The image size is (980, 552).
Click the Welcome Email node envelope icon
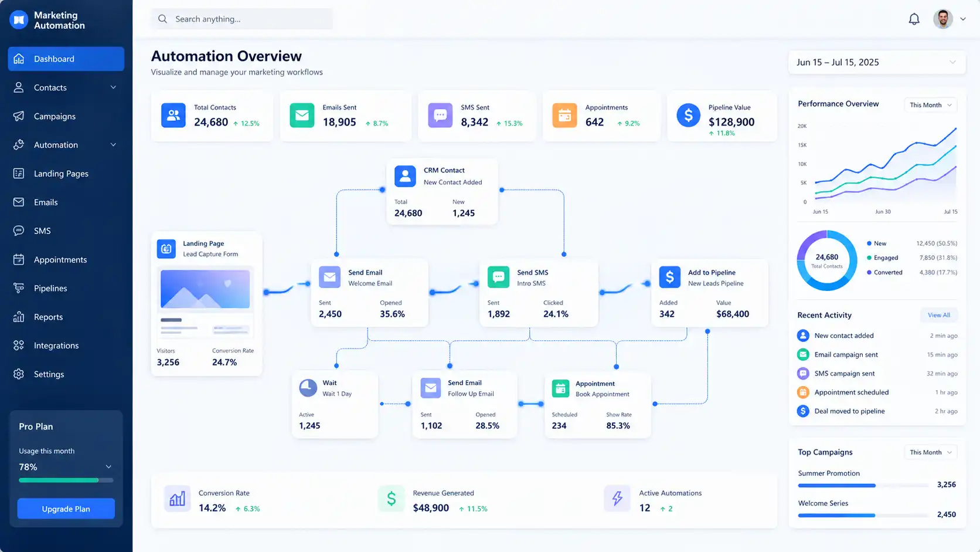[329, 277]
